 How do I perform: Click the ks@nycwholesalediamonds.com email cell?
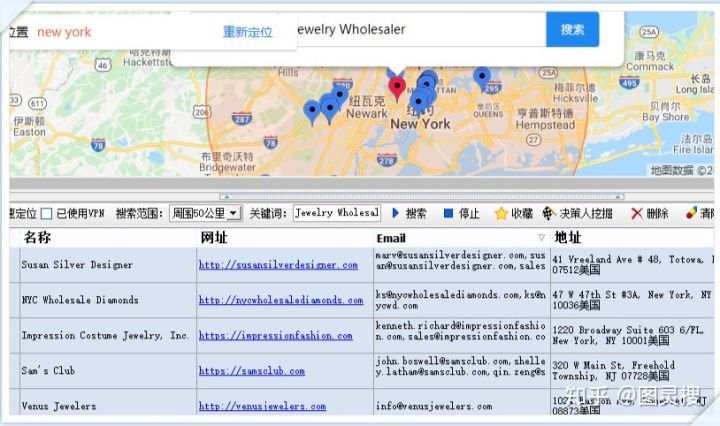tap(461, 300)
